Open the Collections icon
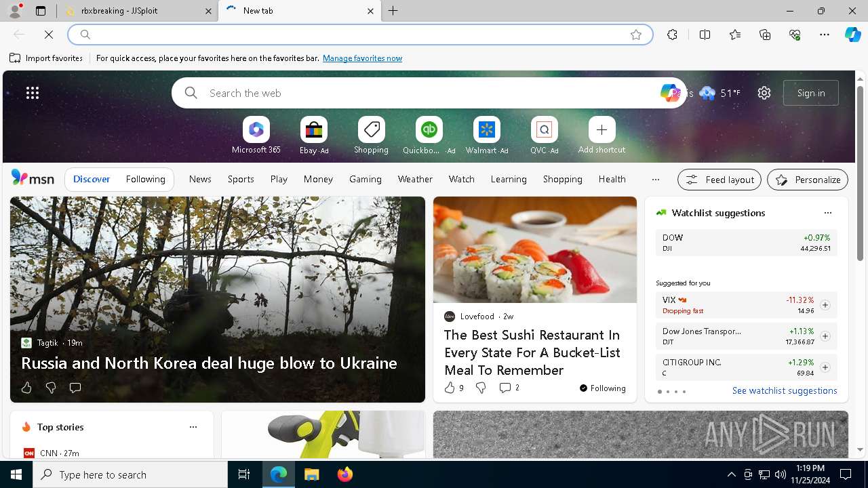This screenshot has width=868, height=488. 765,35
